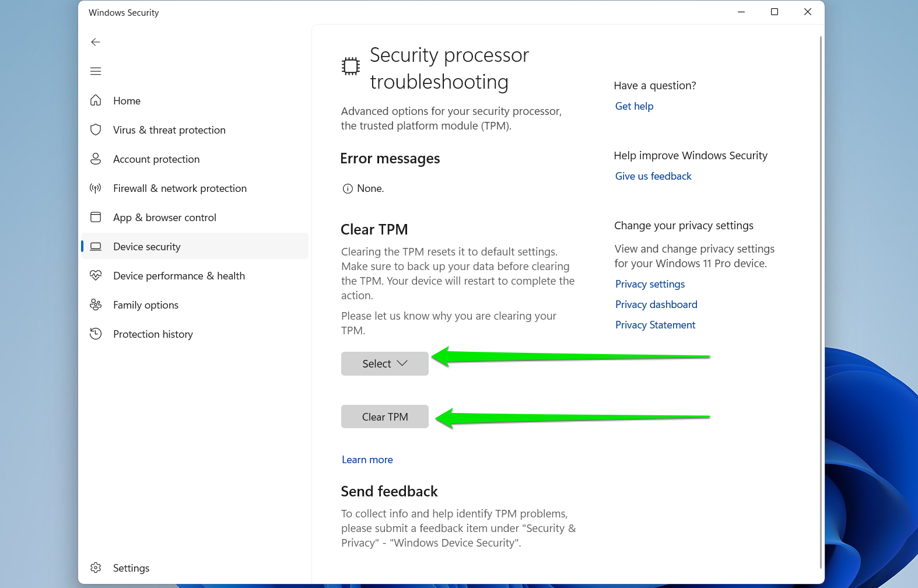Image resolution: width=918 pixels, height=588 pixels.
Task: Click the back arrow icon
Action: click(96, 42)
